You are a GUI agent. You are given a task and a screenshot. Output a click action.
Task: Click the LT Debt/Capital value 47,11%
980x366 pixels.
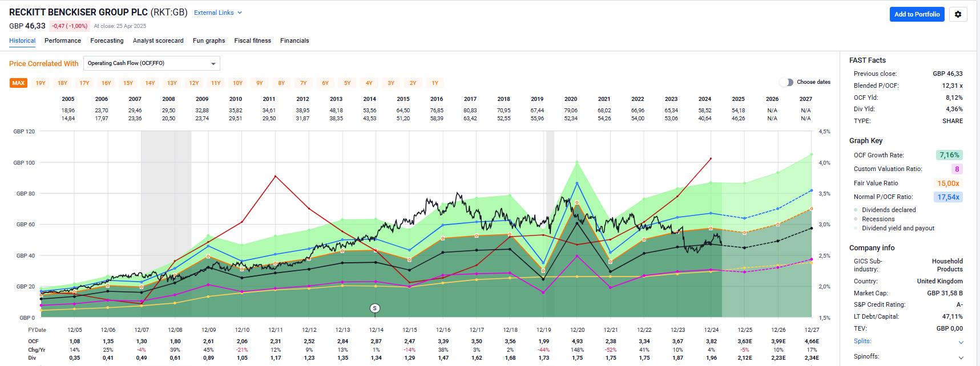pos(953,317)
